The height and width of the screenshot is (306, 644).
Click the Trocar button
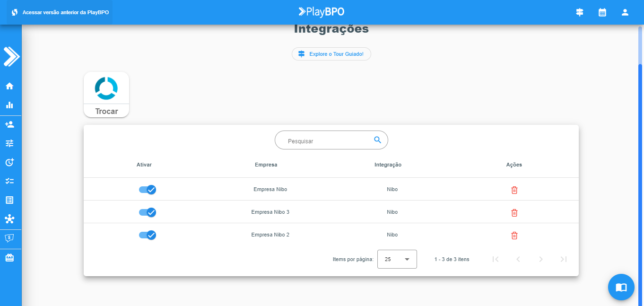pyautogui.click(x=106, y=111)
